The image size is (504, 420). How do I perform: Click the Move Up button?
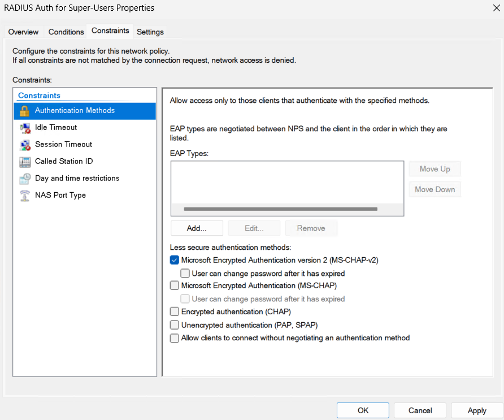coord(435,169)
